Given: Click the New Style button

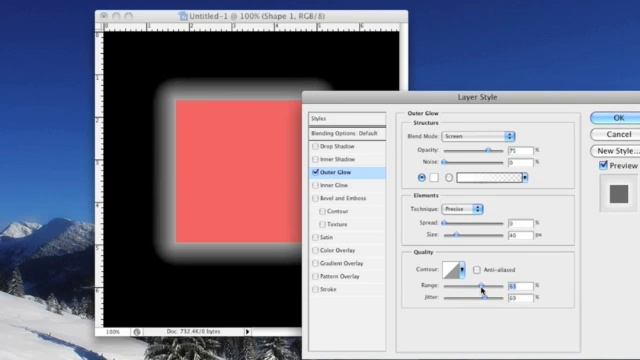Looking at the screenshot, I should coord(616,151).
